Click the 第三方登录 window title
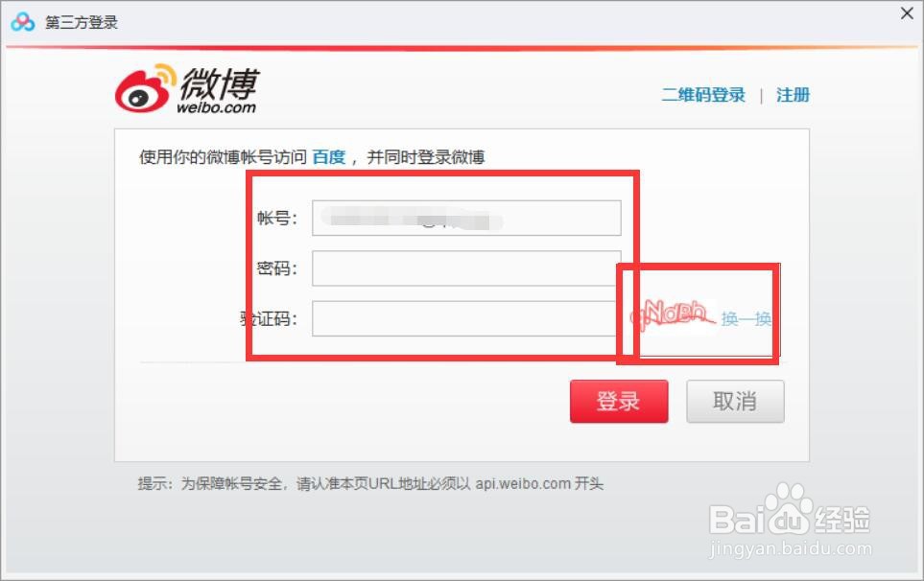 (82, 22)
